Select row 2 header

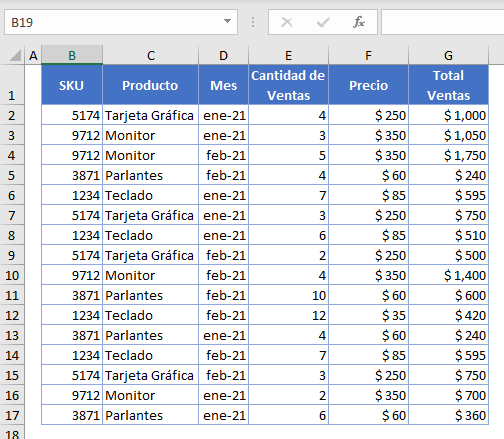click(x=12, y=115)
